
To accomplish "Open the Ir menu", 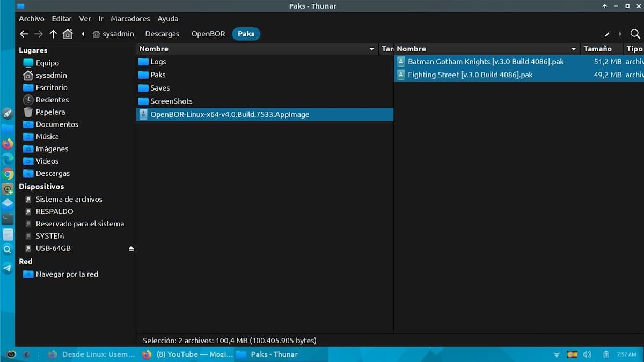I will [x=101, y=19].
